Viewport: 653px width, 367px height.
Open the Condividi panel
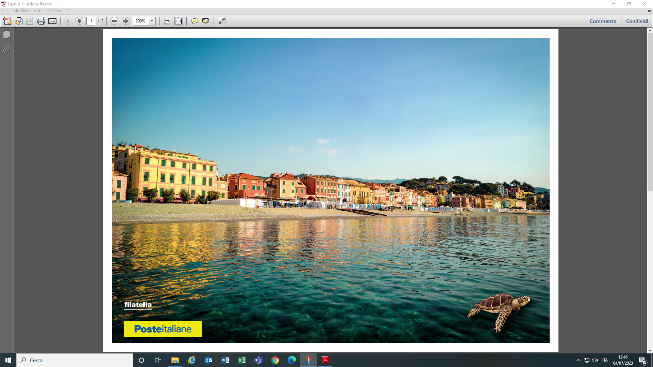point(637,21)
